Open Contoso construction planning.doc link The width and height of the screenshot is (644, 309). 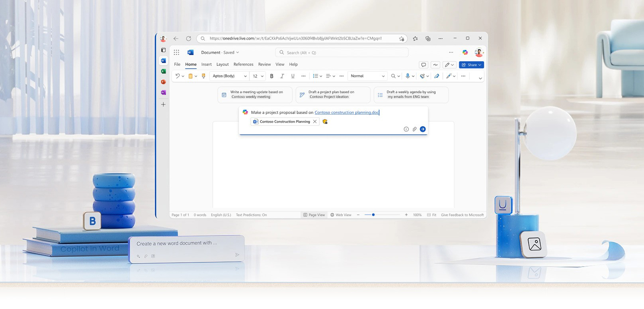pyautogui.click(x=347, y=112)
